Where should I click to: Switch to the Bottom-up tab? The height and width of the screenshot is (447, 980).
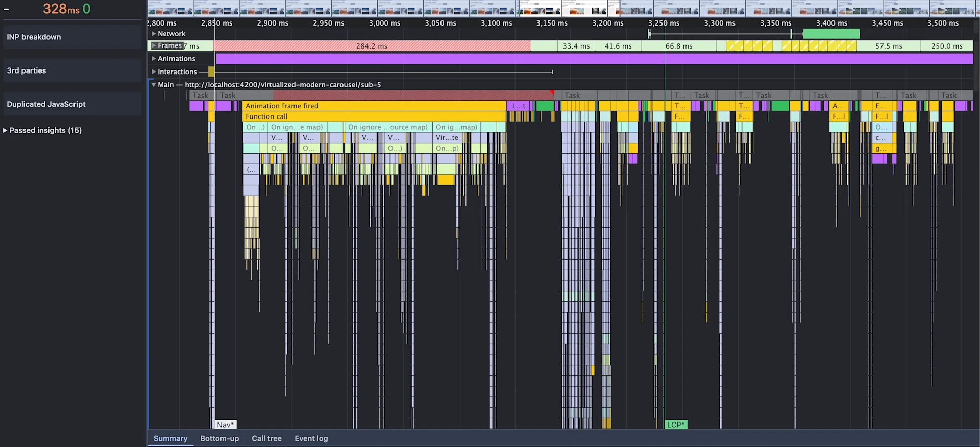click(219, 438)
